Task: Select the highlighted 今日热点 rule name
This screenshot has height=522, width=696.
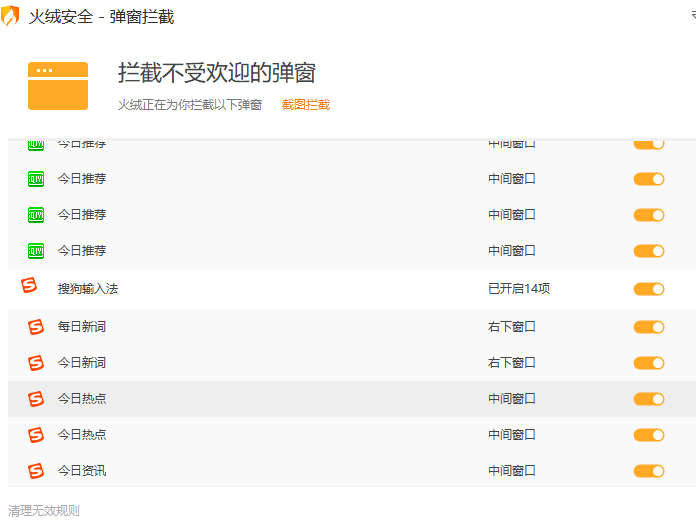Action: point(82,399)
